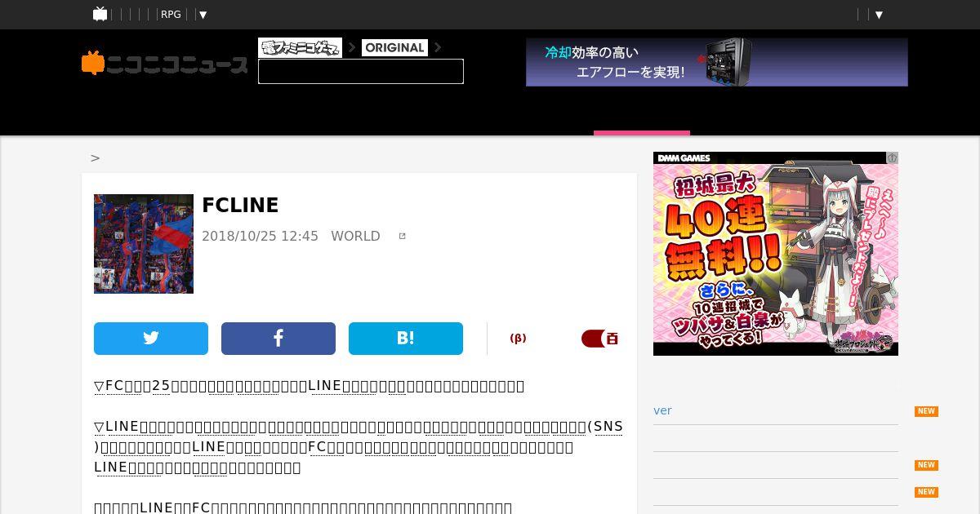Select the pink highlighted navigation tab

642,133
